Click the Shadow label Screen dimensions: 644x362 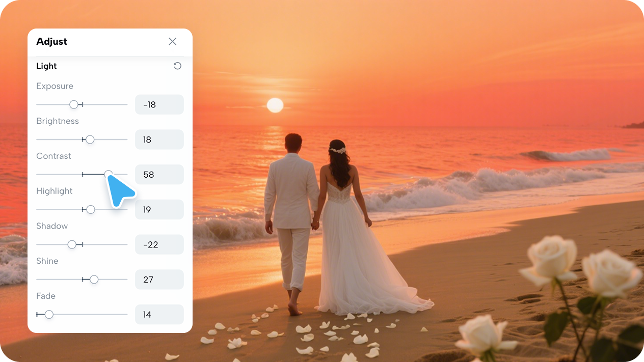(52, 226)
